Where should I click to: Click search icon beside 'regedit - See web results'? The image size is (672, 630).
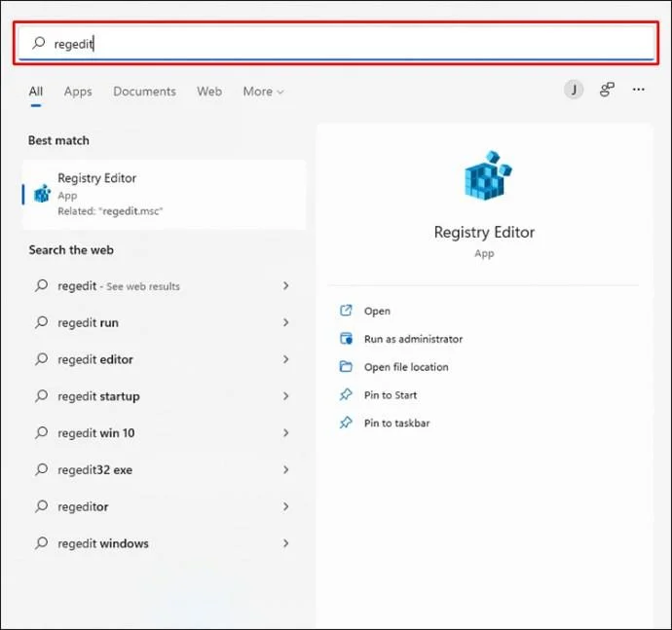[41, 285]
